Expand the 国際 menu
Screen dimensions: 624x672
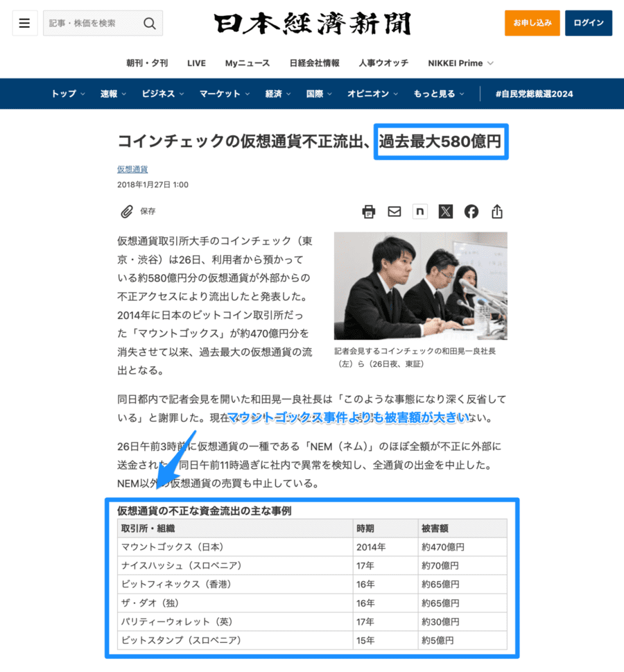(x=319, y=94)
